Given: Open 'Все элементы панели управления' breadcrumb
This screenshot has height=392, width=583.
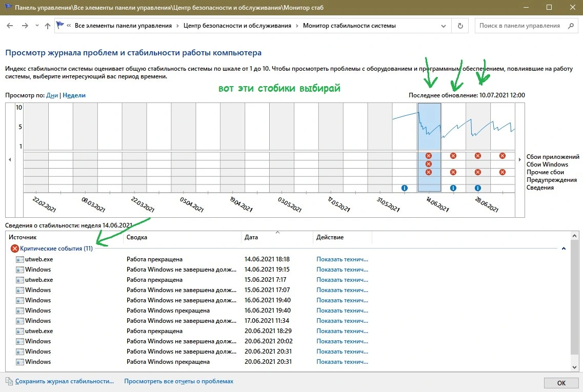Looking at the screenshot, I should (x=123, y=26).
